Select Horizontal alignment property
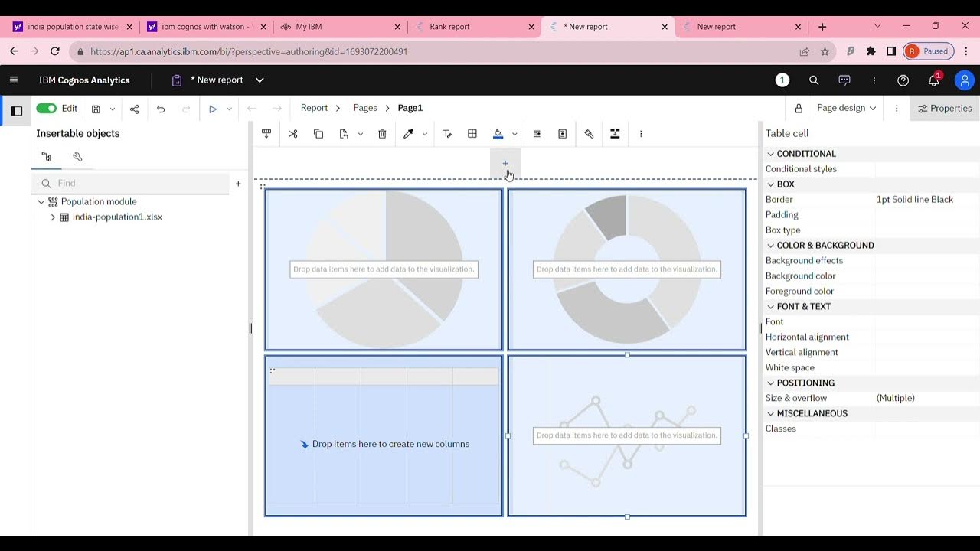Image resolution: width=980 pixels, height=551 pixels. pos(807,337)
